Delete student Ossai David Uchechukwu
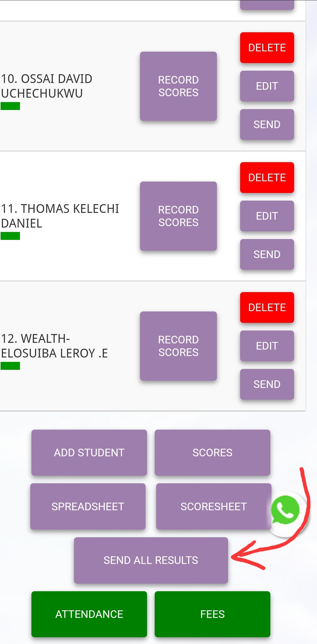The image size is (317, 644). coord(267,48)
